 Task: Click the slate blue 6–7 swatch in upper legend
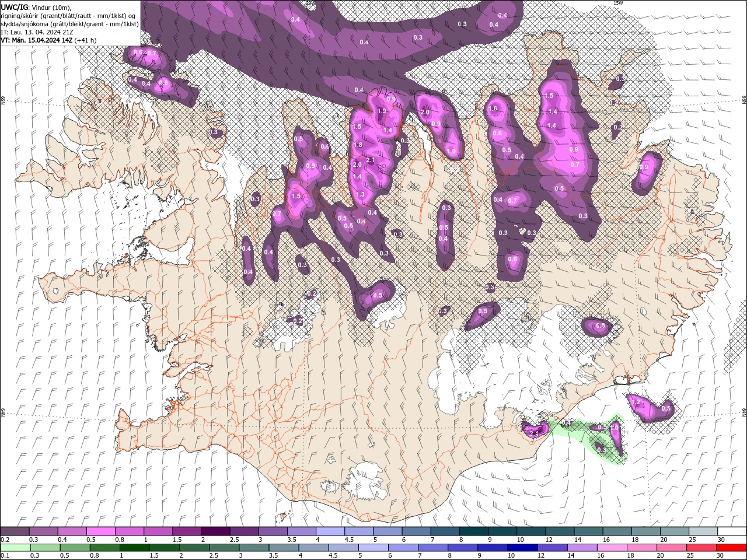tap(416, 531)
